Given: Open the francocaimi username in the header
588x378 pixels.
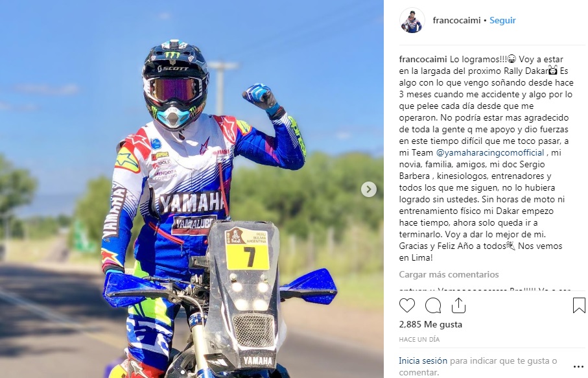Looking at the screenshot, I should 456,20.
